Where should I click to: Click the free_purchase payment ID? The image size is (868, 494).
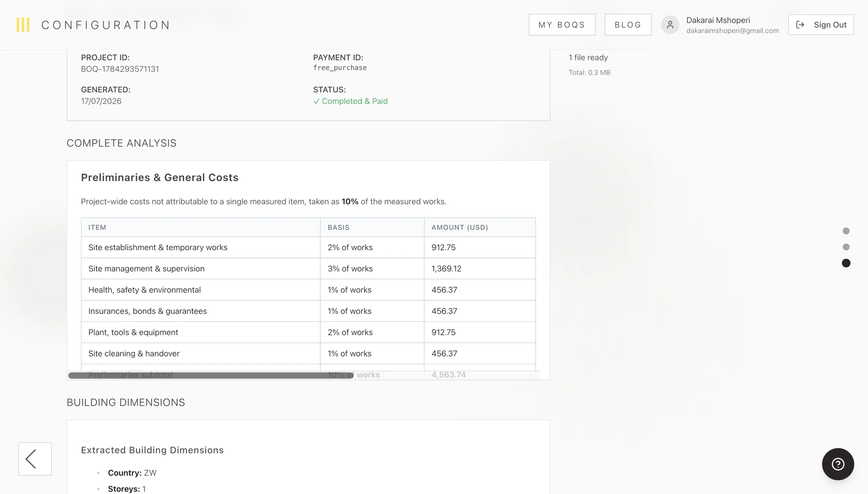(340, 68)
